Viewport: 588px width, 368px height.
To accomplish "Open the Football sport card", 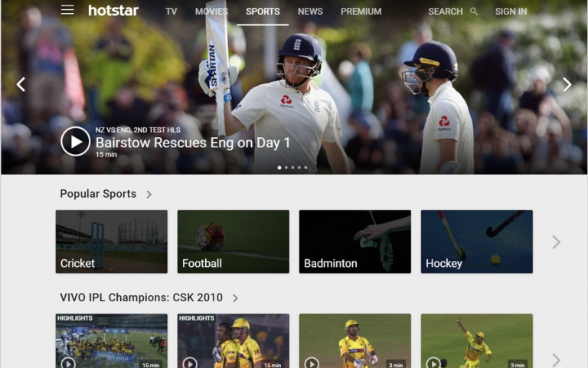I will tap(234, 242).
